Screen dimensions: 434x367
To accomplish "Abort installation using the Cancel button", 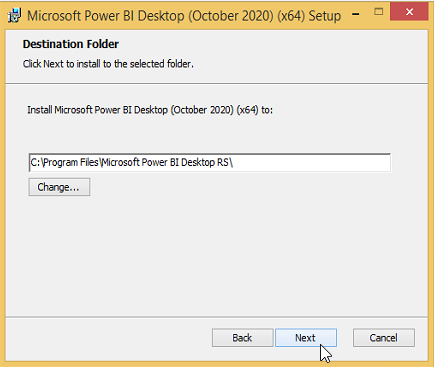I will click(x=384, y=338).
